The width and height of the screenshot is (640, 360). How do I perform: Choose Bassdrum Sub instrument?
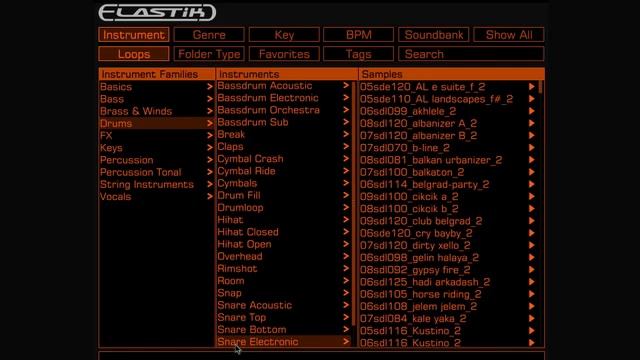coord(283,122)
